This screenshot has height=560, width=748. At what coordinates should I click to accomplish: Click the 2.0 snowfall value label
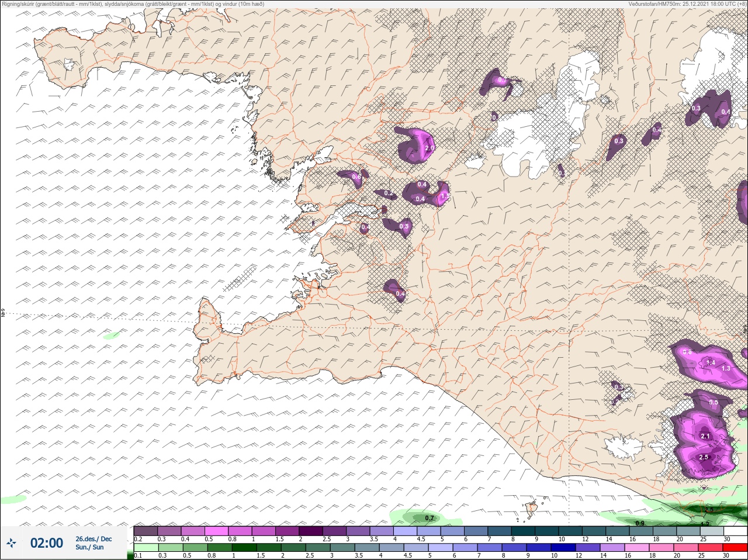point(430,149)
